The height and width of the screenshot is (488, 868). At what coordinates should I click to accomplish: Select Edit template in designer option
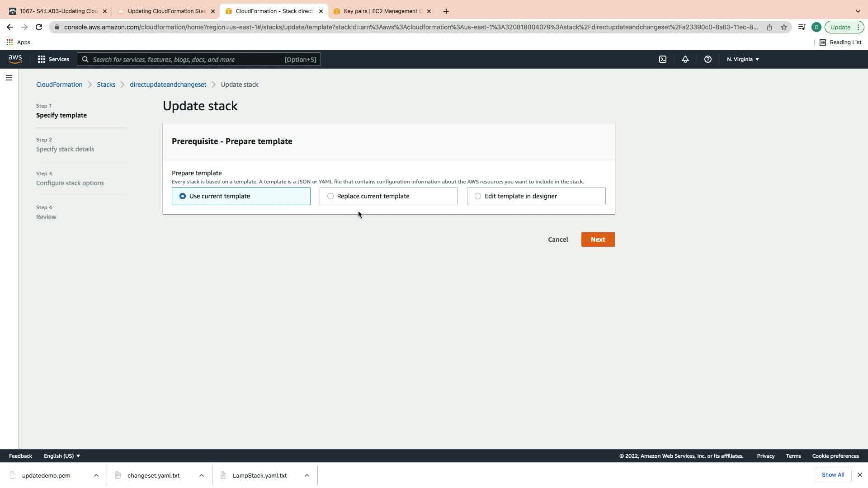pos(478,196)
